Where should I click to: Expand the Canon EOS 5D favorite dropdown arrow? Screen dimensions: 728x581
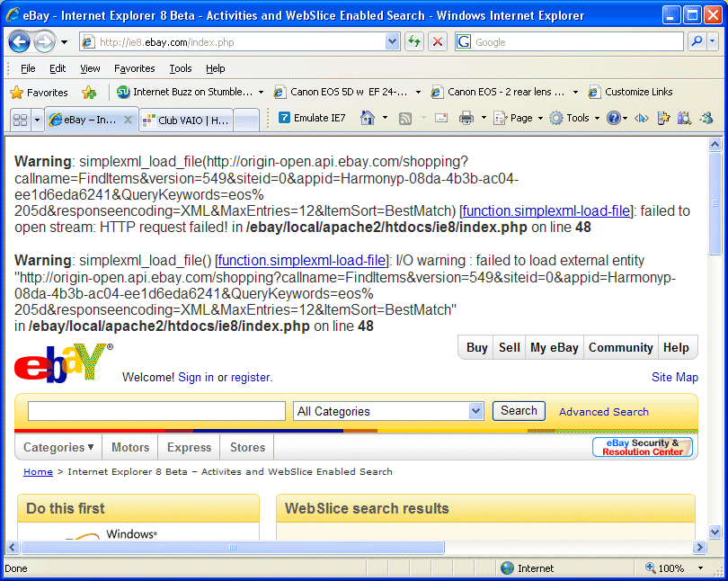tap(418, 92)
